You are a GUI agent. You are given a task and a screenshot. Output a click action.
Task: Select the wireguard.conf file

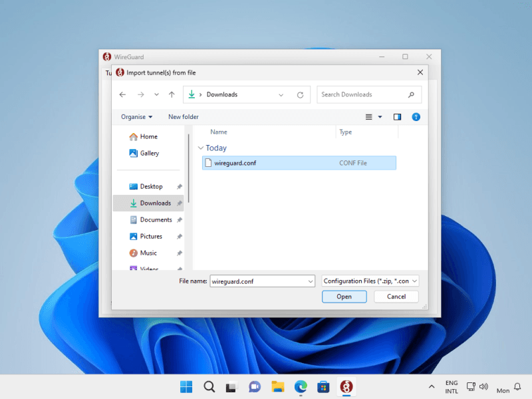[233, 163]
